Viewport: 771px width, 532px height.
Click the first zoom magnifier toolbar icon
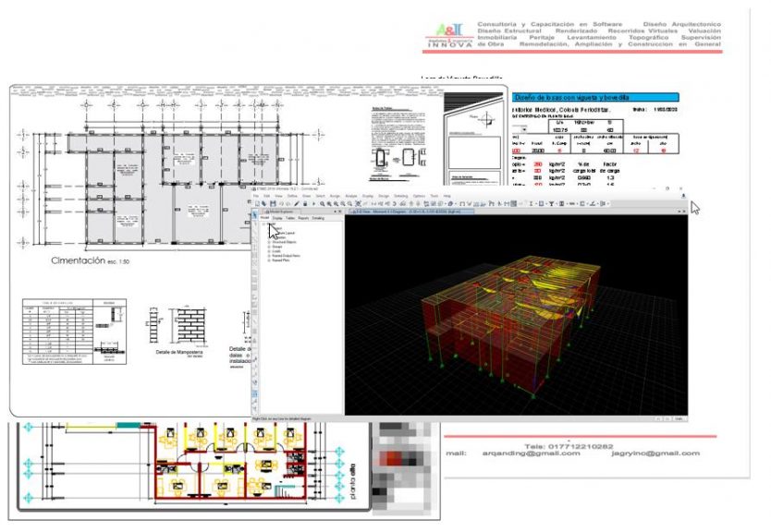coord(321,203)
